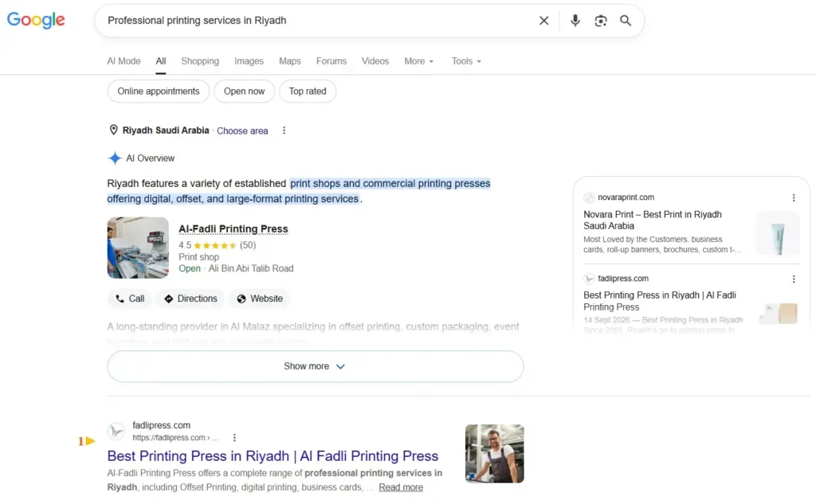
Task: Open the printer worker thumbnail of first result
Action: click(x=494, y=454)
